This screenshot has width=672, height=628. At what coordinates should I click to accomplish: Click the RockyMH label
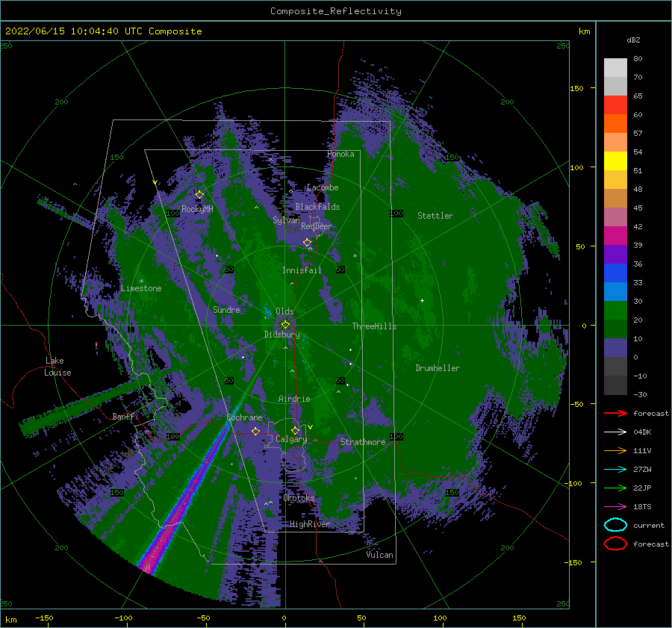pos(197,209)
